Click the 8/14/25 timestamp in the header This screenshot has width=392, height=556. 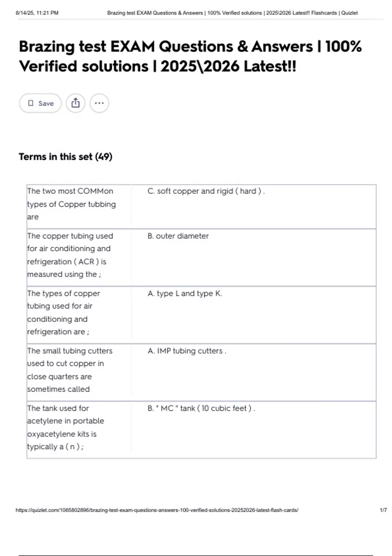pyautogui.click(x=37, y=13)
